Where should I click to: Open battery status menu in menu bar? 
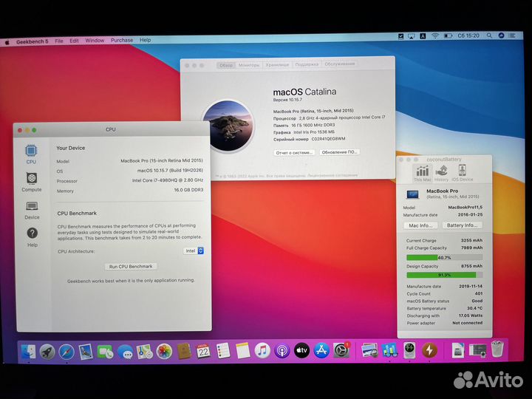click(x=449, y=35)
